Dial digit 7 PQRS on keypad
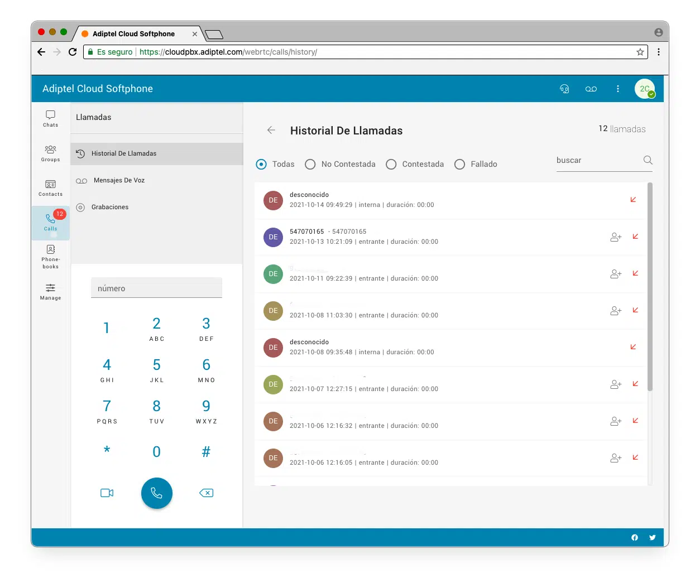The image size is (700, 588). (107, 412)
